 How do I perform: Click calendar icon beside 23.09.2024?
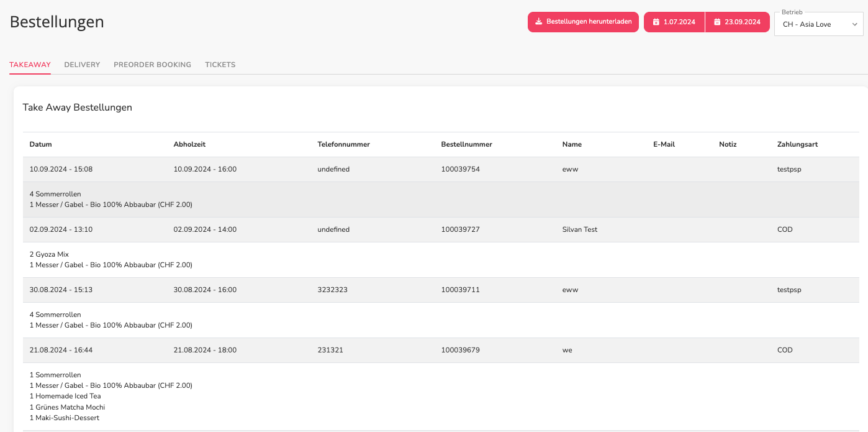(717, 22)
